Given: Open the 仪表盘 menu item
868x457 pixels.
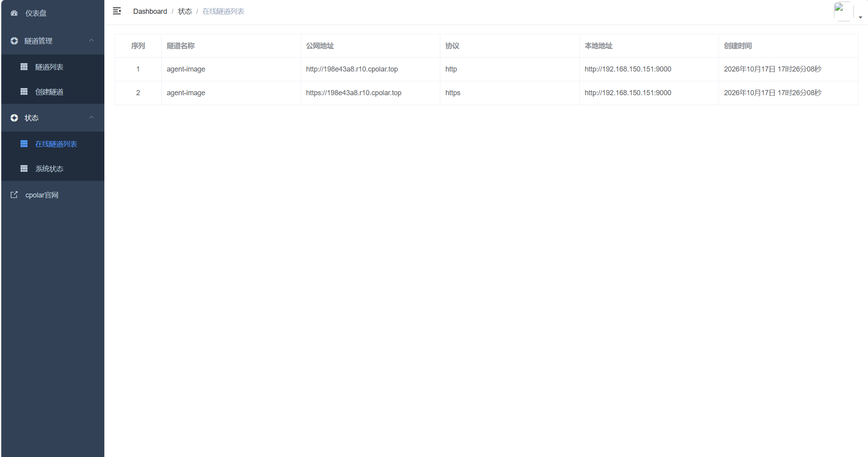Looking at the screenshot, I should 53,13.
